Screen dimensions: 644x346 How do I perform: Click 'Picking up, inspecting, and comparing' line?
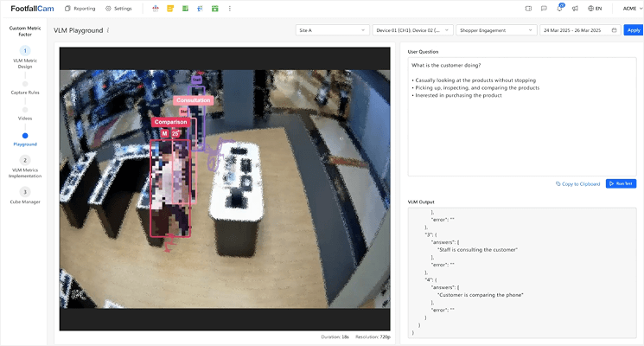(x=477, y=88)
